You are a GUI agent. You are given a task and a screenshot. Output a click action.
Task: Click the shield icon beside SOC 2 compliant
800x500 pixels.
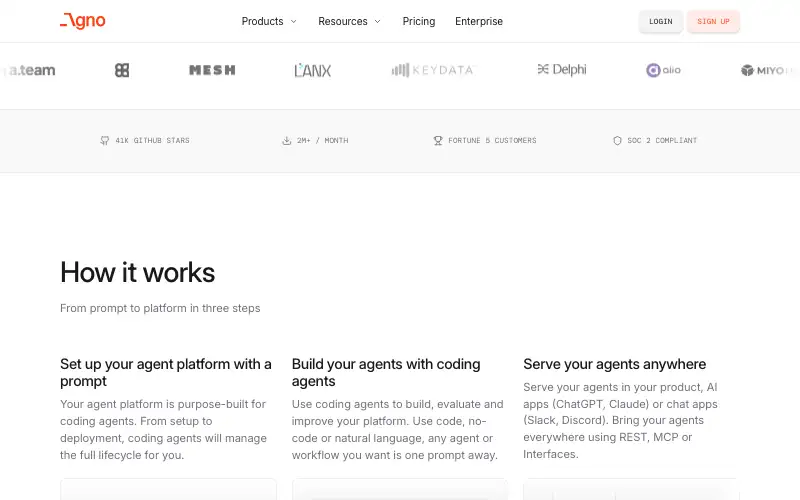pos(617,140)
